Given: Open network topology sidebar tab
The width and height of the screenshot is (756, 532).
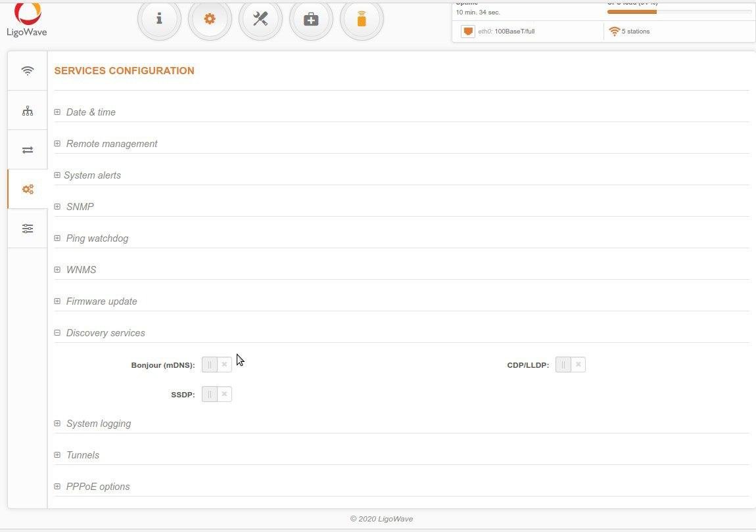Looking at the screenshot, I should [x=28, y=111].
